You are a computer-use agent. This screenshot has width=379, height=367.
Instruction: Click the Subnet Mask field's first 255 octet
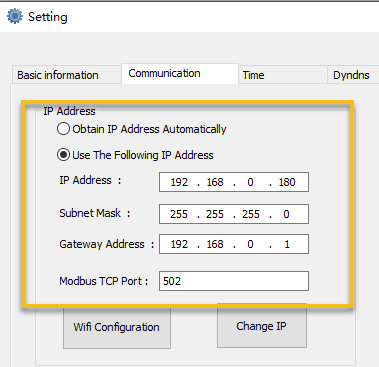click(x=179, y=214)
